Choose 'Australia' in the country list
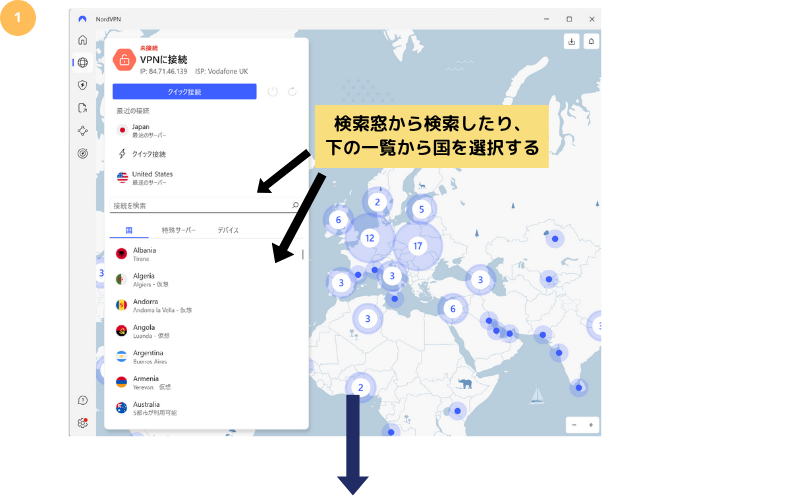Viewport: 800px width, 500px height. point(146,404)
